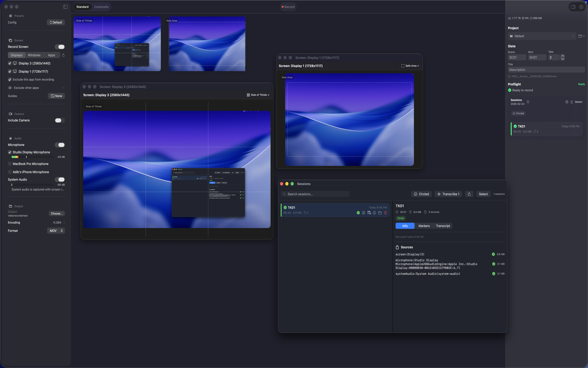
Task: Open the Transcript tab for TK01
Action: tap(443, 226)
